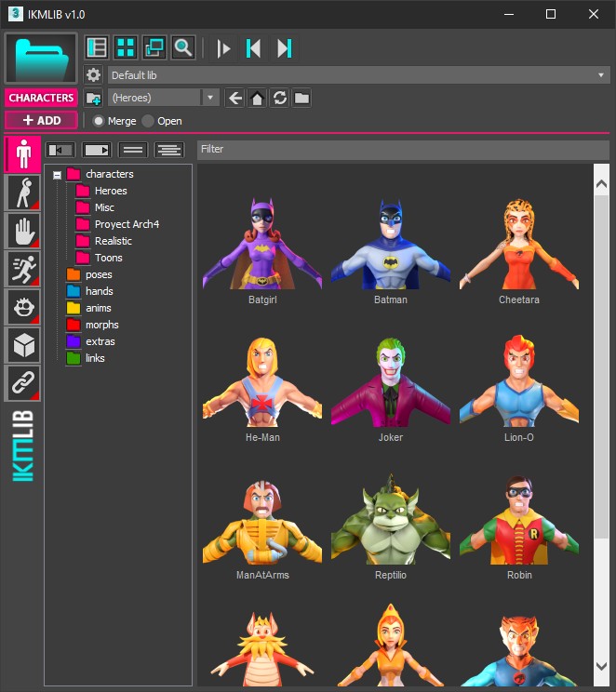Click the refresh folder icon
This screenshot has height=692, width=616.
tap(279, 98)
